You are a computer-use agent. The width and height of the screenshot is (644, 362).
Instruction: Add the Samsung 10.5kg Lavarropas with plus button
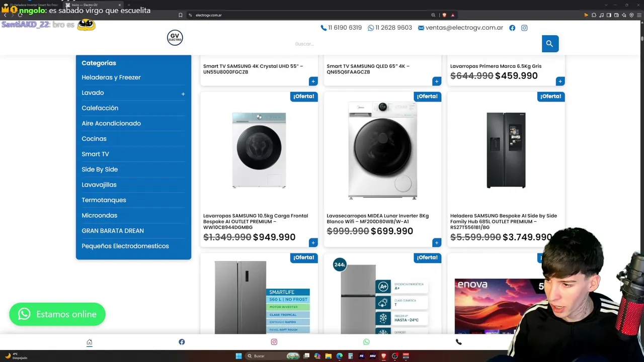tap(313, 243)
